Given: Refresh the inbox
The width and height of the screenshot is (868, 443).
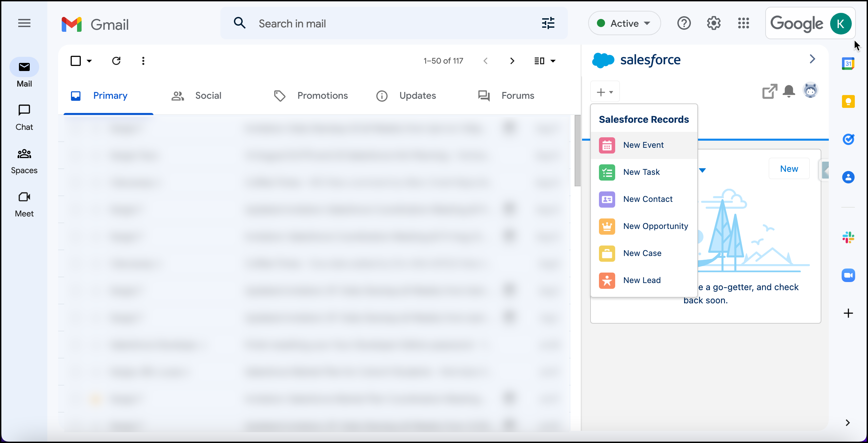Looking at the screenshot, I should coord(116,61).
